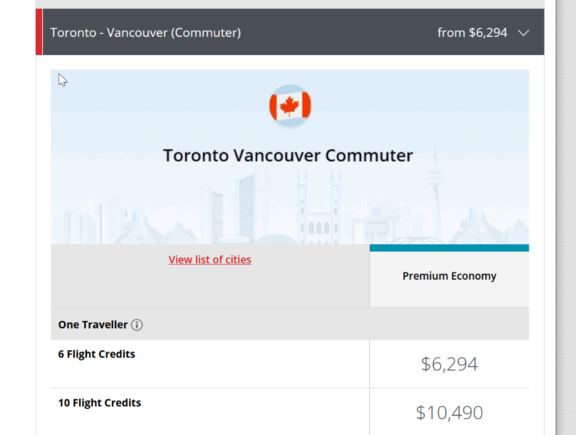Click the Toronto - Vancouver (Commuter) header title
The image size is (576, 435).
(x=145, y=33)
